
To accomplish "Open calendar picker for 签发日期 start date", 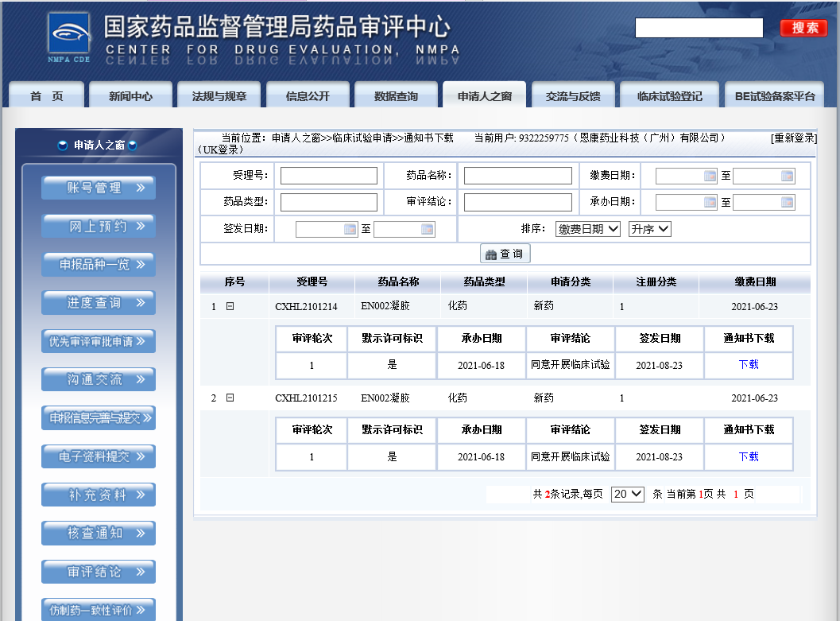I will coord(350,230).
